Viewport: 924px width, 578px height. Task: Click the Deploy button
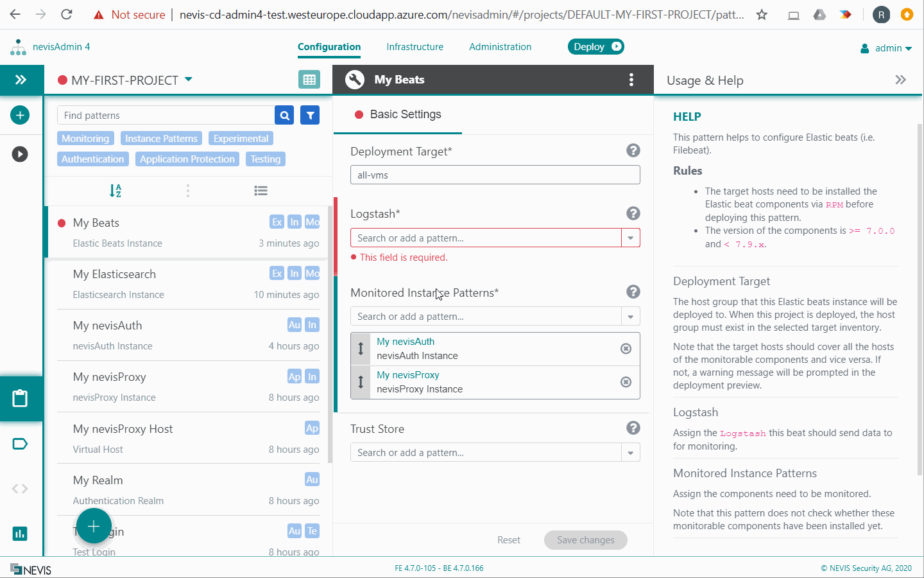click(596, 47)
